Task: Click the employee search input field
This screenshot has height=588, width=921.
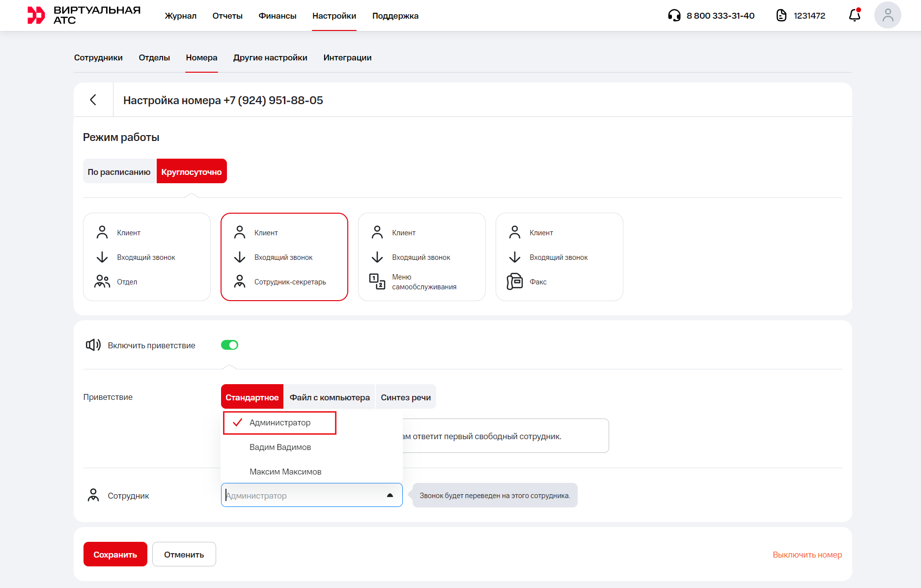Action: point(302,495)
